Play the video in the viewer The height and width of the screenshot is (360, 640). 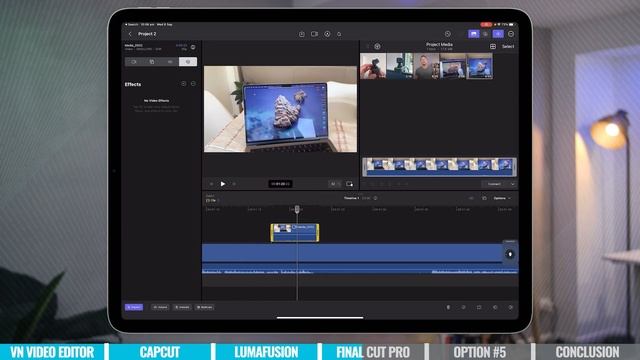(223, 184)
